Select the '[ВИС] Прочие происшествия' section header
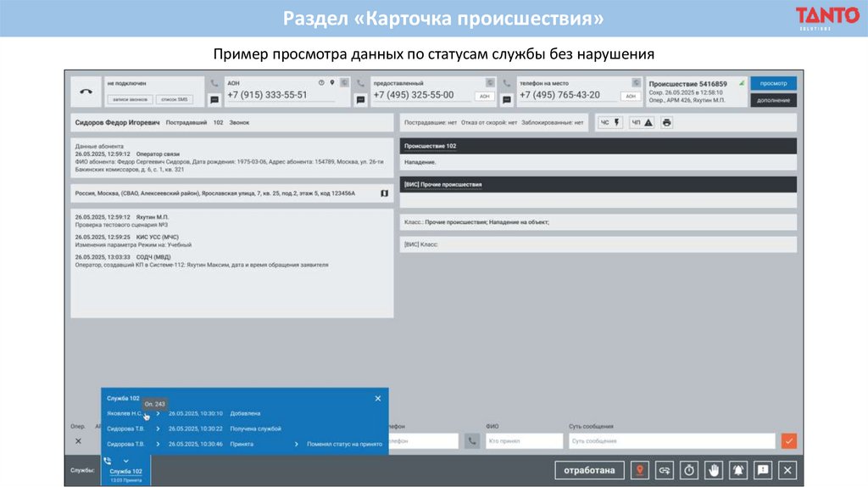Screen dimensions: 868x487 [x=598, y=184]
